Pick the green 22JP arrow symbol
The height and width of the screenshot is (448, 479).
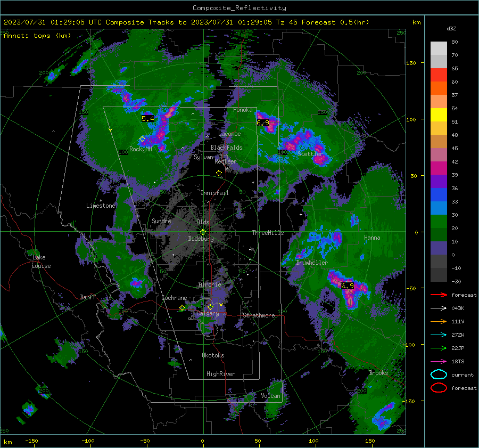[439, 348]
